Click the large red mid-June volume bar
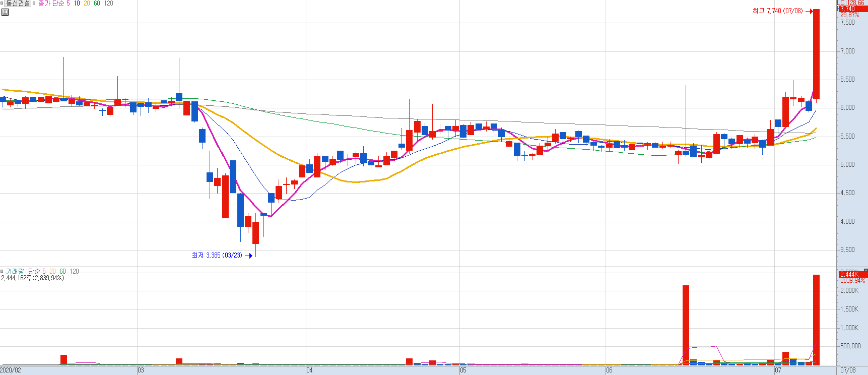Screen dimensions: 868x375 point(686,325)
